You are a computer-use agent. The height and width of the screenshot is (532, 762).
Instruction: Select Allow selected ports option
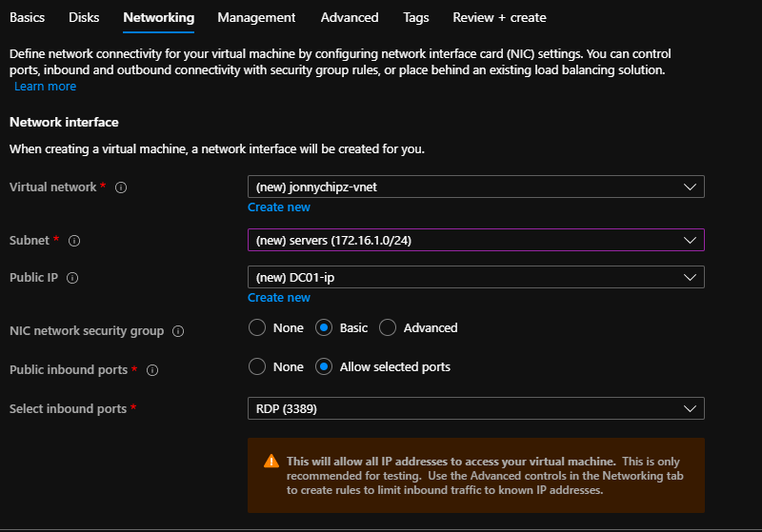pos(324,366)
